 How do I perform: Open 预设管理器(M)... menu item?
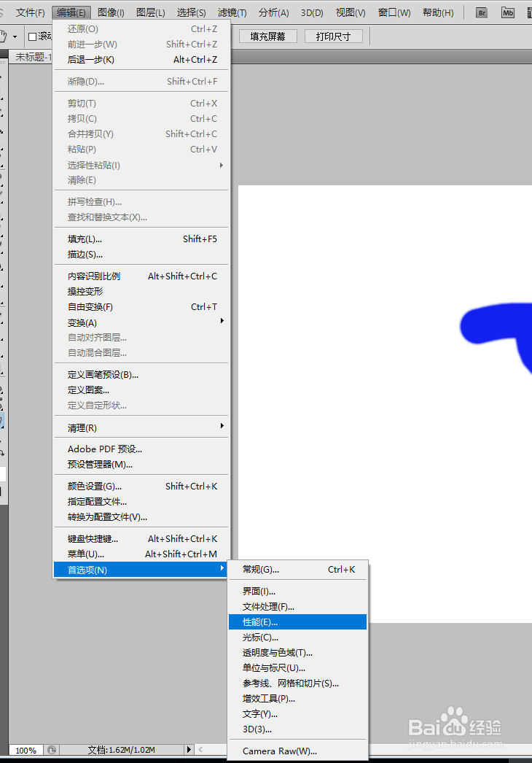(141, 465)
